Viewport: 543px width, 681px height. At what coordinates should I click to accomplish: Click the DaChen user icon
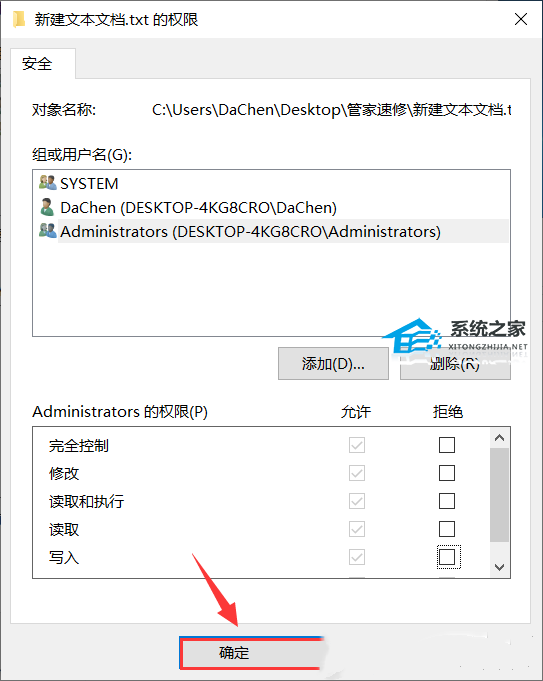coord(47,207)
